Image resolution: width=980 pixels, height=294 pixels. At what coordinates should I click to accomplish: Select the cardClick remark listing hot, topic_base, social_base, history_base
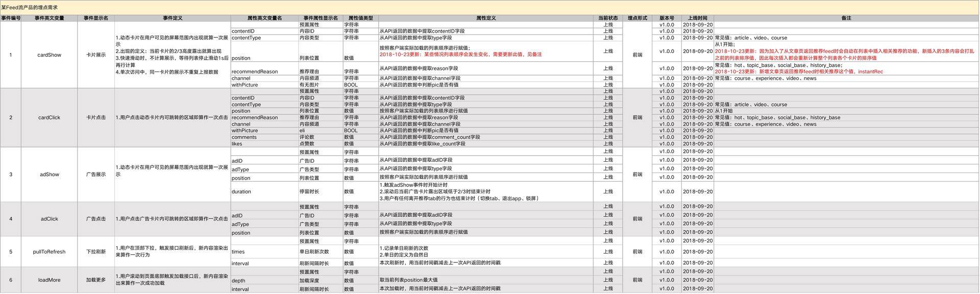pos(846,117)
